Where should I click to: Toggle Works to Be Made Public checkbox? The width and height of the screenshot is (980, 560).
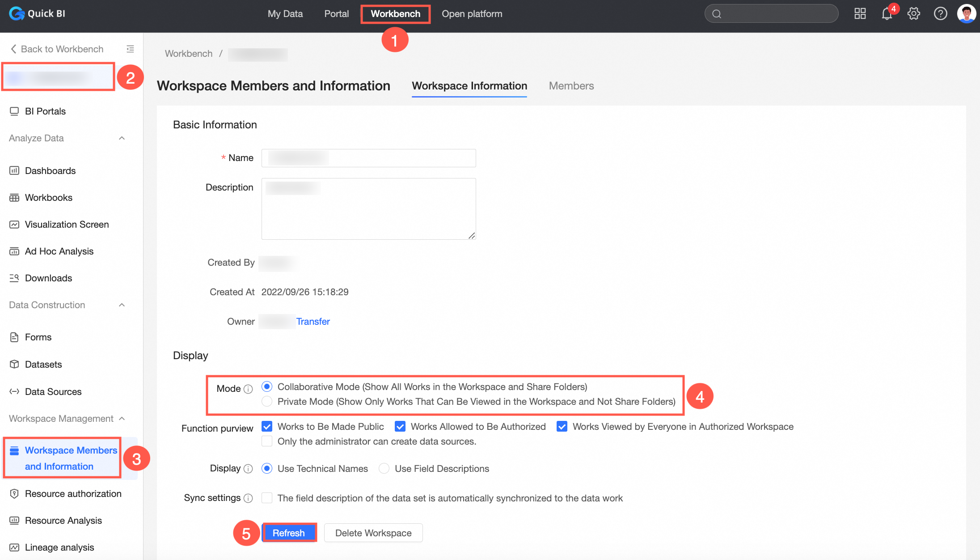tap(267, 426)
